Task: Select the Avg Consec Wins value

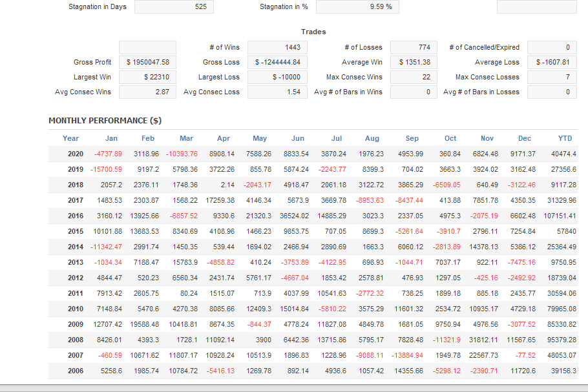Action: 147,92
